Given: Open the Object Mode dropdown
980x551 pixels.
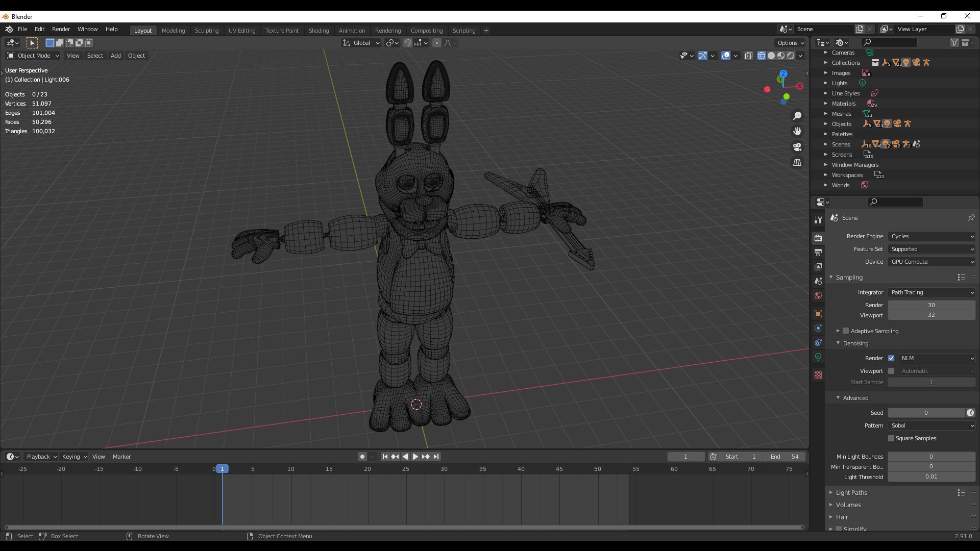Looking at the screenshot, I should tap(33, 56).
